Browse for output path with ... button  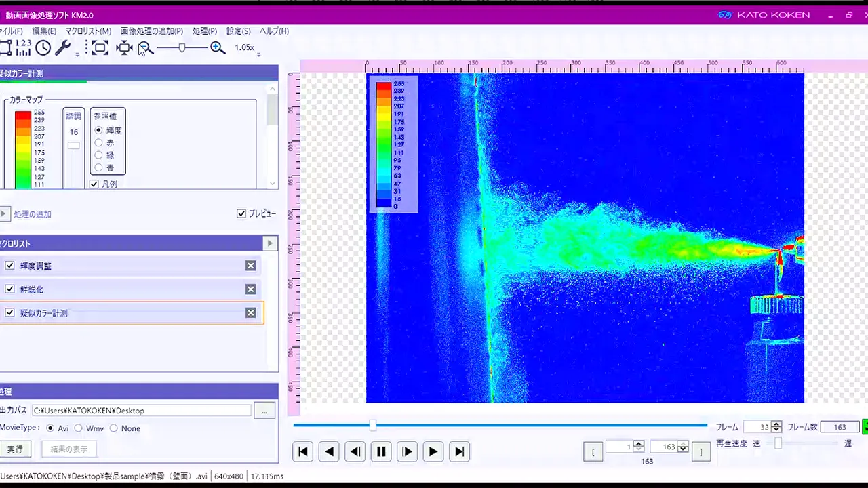click(264, 411)
